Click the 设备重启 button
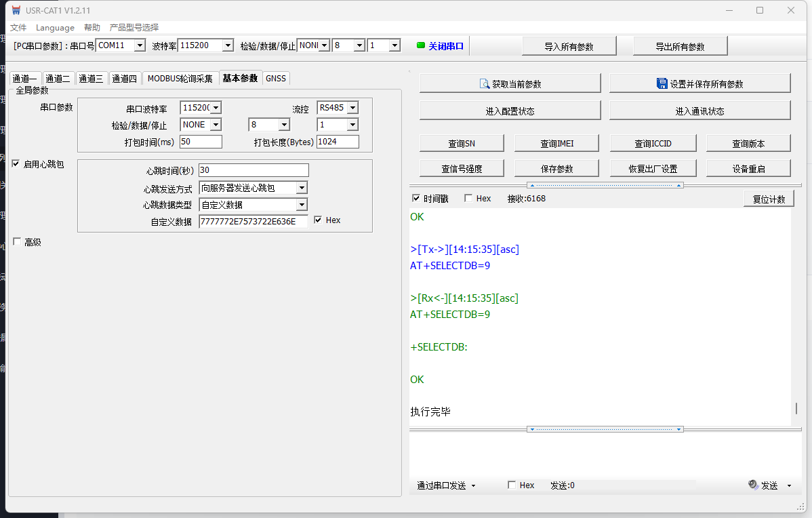Viewport: 812px width, 518px height. [748, 168]
